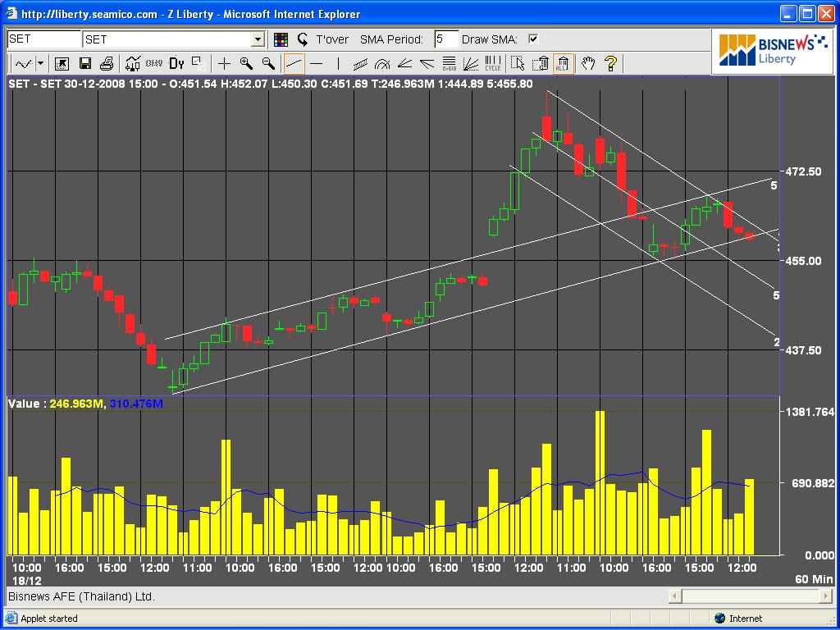
Task: Click the 437.50 price axis label
Action: click(803, 349)
